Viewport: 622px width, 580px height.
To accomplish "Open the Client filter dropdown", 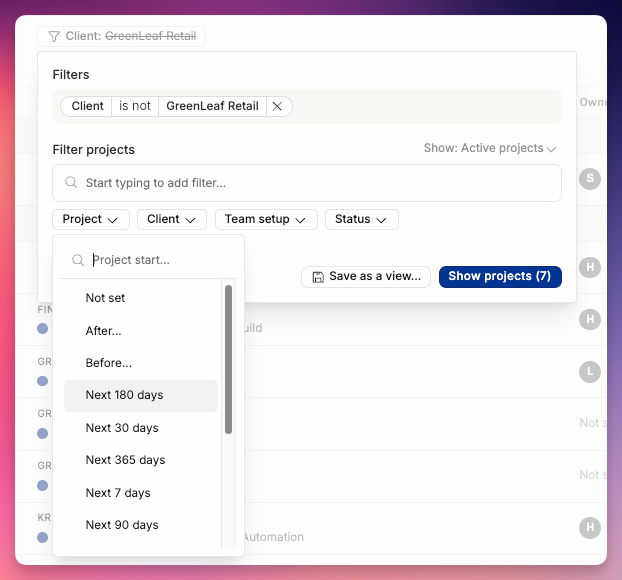I will (172, 219).
